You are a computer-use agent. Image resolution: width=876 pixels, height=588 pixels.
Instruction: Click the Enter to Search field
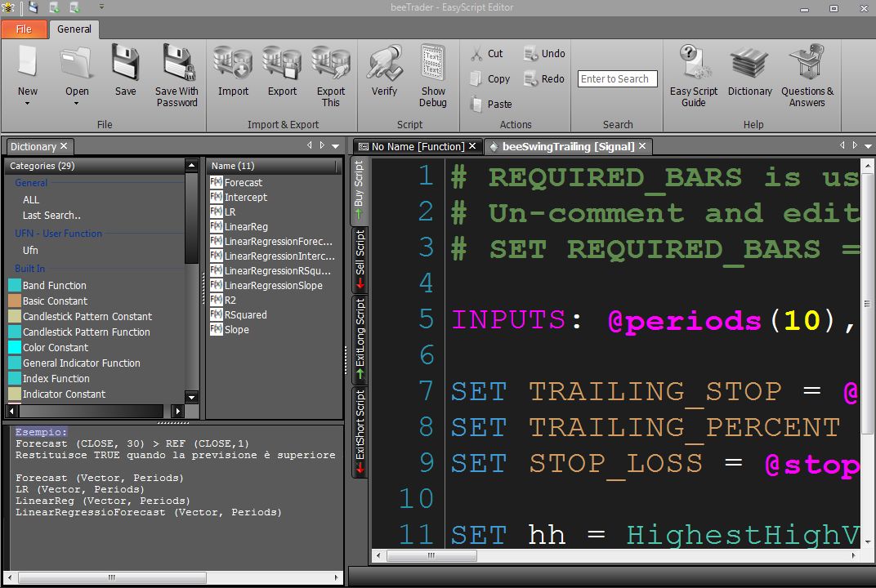pyautogui.click(x=617, y=78)
